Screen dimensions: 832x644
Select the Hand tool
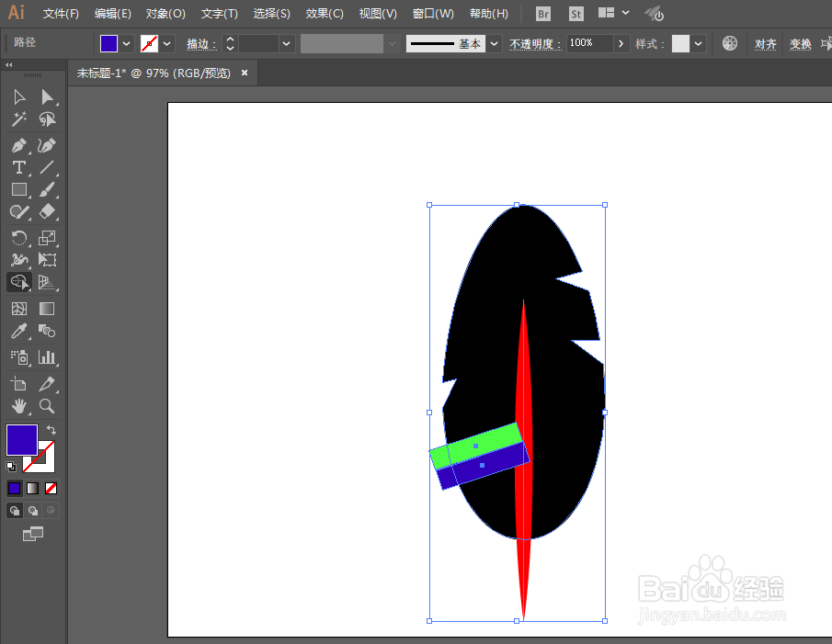[18, 406]
